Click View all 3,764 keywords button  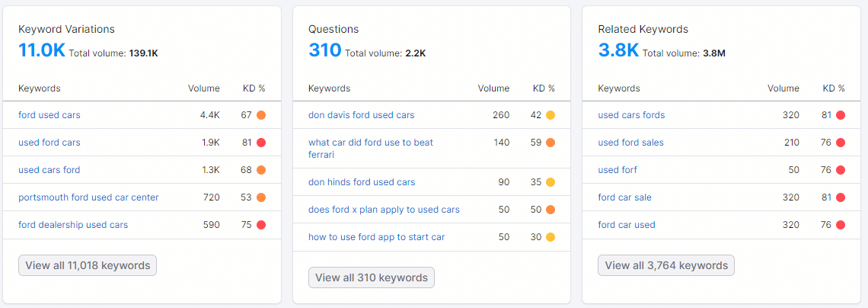point(666,265)
